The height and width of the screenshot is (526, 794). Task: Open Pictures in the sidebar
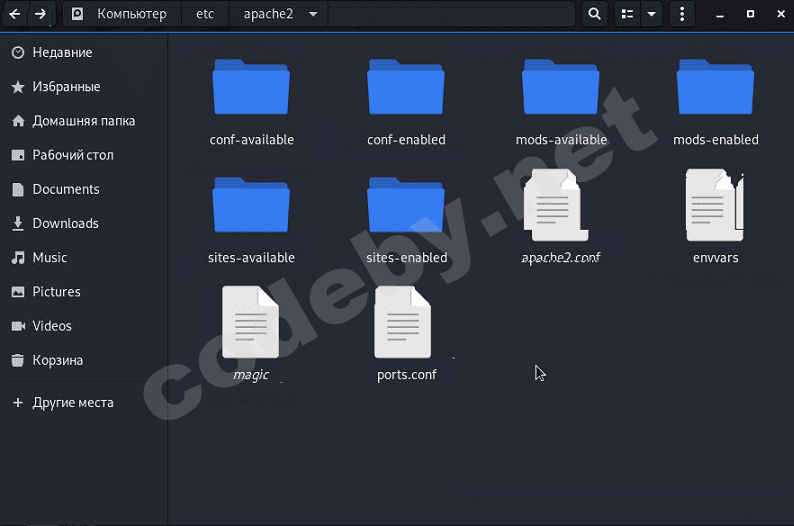[x=84, y=292]
